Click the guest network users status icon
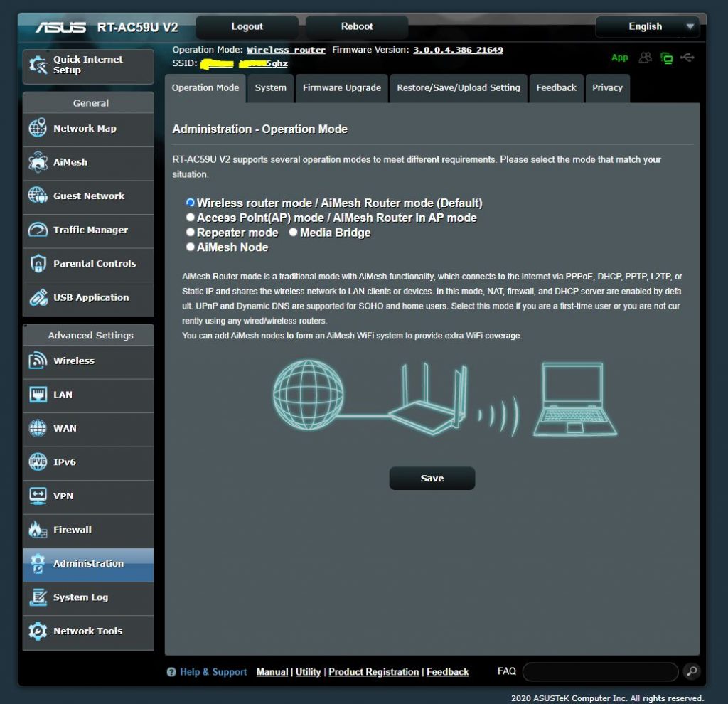Viewport: 728px width, 704px height. (x=645, y=58)
